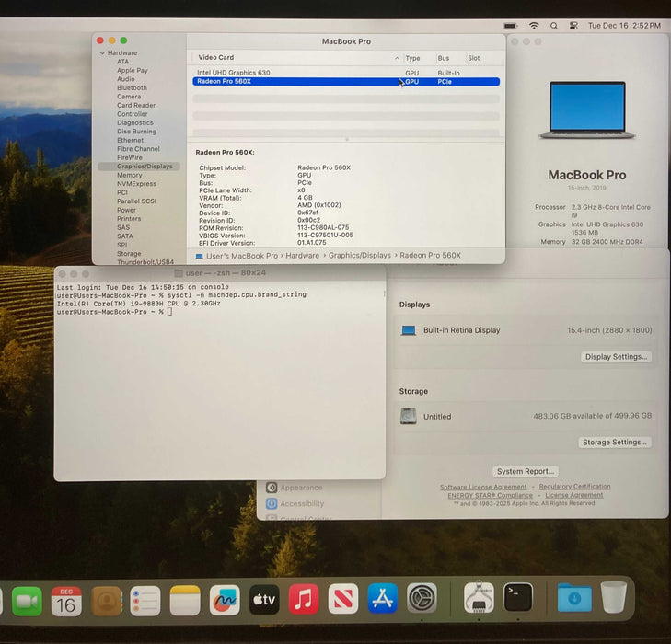Click Built-in Retina Display monitor icon
The image size is (671, 644).
click(x=409, y=330)
